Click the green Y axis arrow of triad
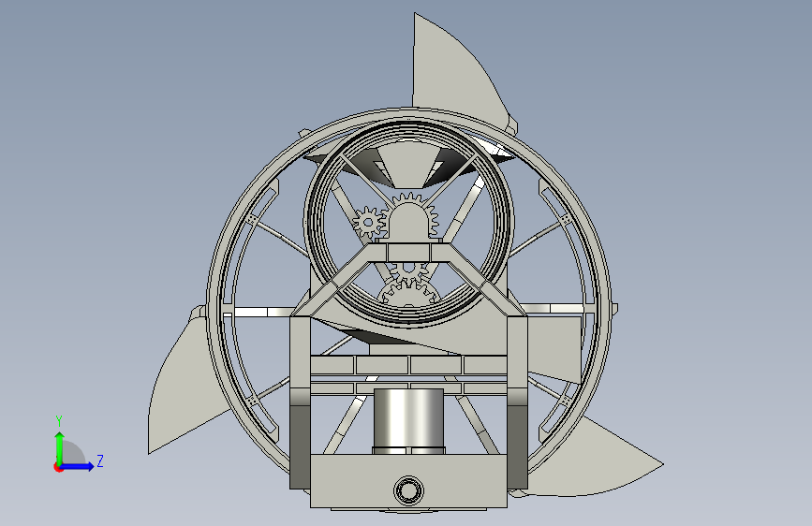Image resolution: width=812 pixels, height=526 pixels. pyautogui.click(x=60, y=447)
